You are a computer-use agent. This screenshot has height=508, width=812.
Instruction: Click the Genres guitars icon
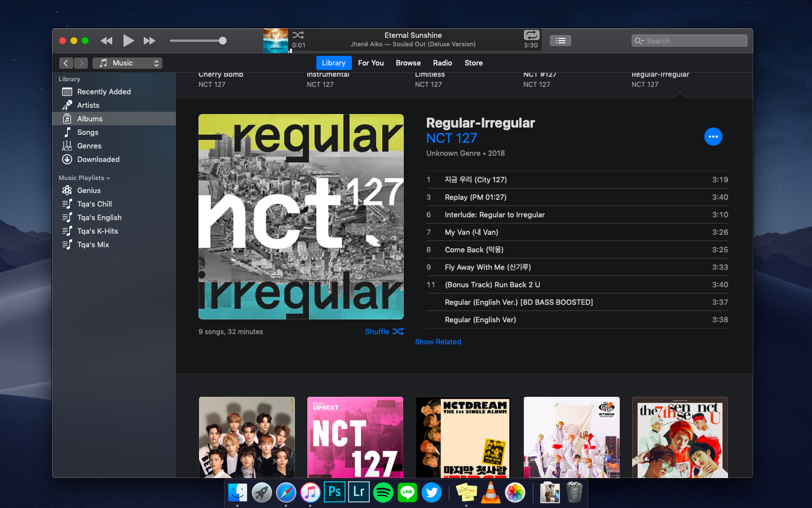tap(67, 146)
